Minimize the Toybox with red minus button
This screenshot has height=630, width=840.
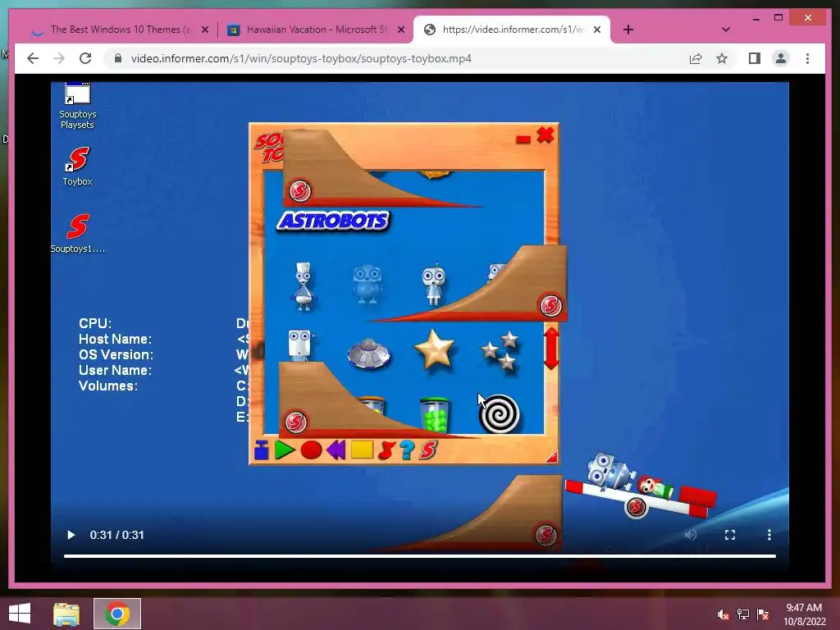(523, 139)
